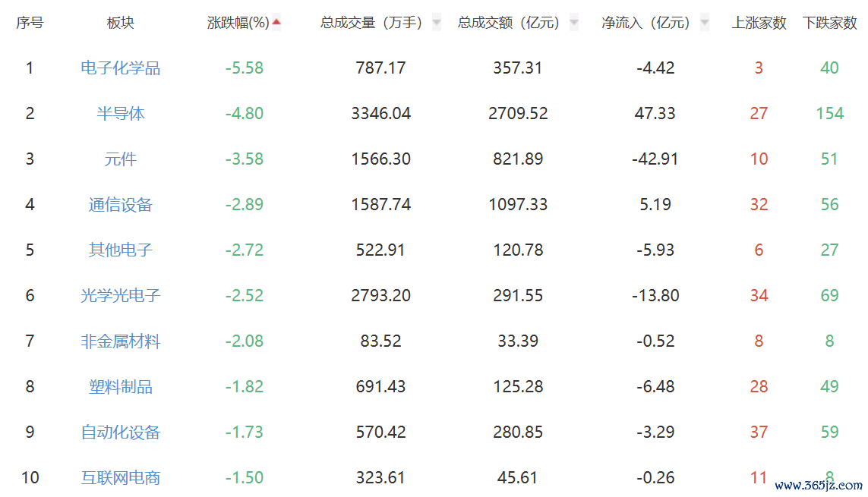This screenshot has width=868, height=497.
Task: Open the 电子化学品 sector link
Action: (x=121, y=68)
